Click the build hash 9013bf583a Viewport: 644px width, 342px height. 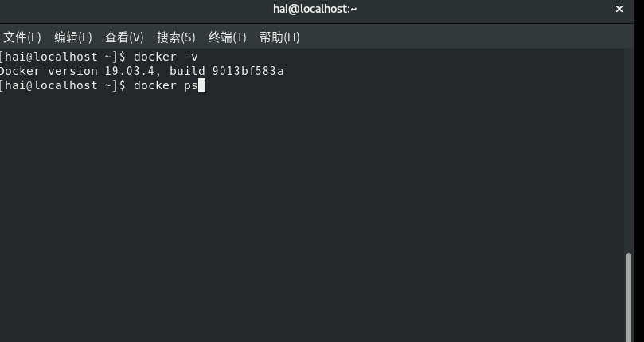point(248,71)
